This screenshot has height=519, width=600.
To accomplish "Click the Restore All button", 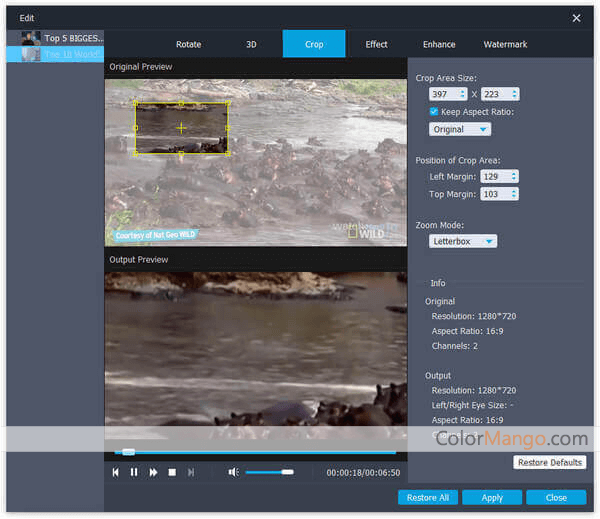I will (x=428, y=497).
